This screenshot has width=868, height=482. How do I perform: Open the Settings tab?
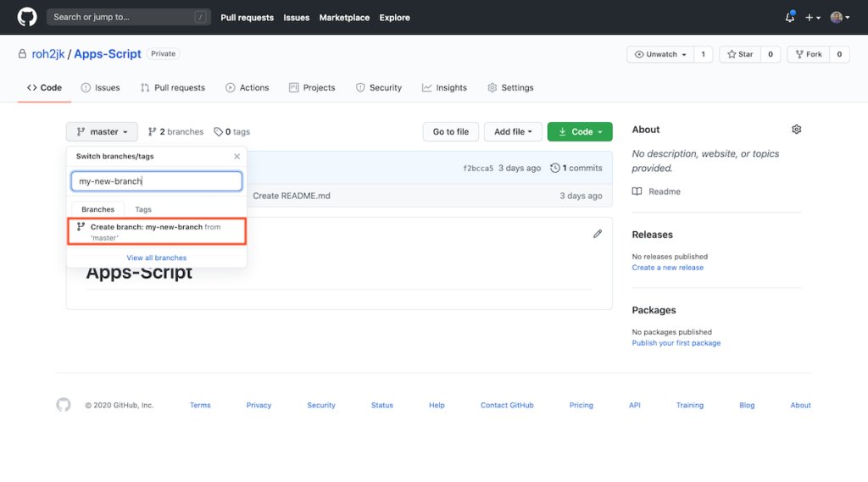[x=510, y=87]
